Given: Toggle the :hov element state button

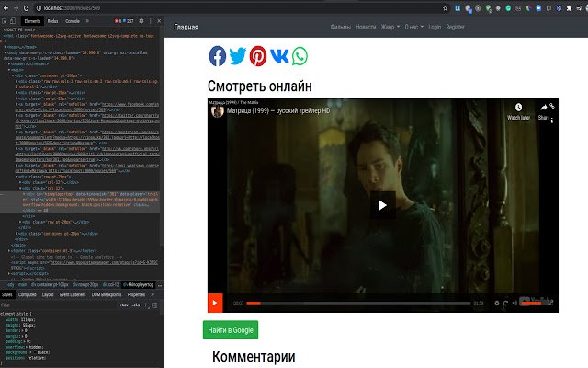Looking at the screenshot, I should (124, 305).
